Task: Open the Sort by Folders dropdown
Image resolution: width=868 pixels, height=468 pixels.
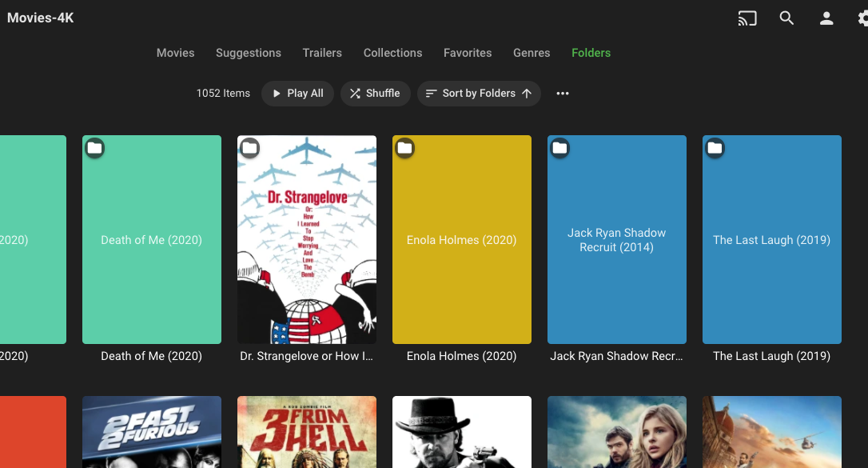Action: point(479,94)
